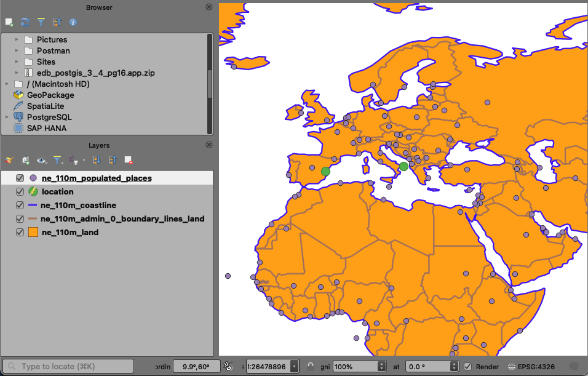Click the Macintosh HD folder icon
The width and height of the screenshot is (588, 376).
[18, 84]
